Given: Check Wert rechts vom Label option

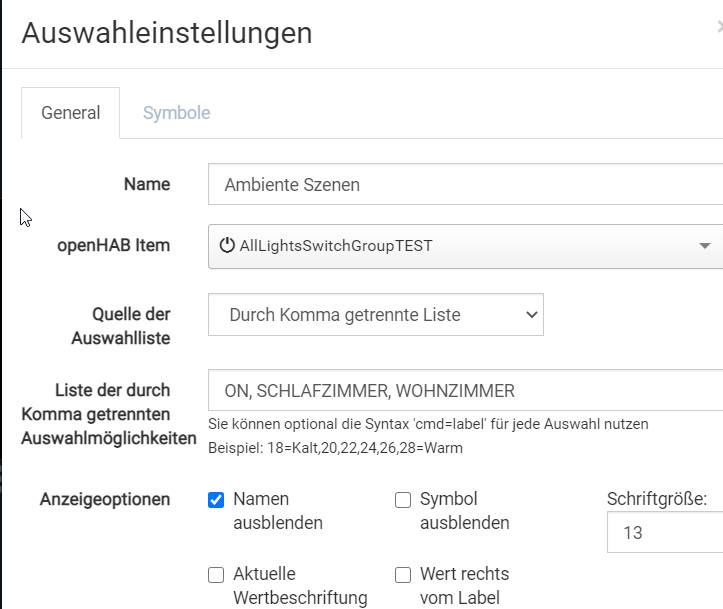Looking at the screenshot, I should (403, 575).
